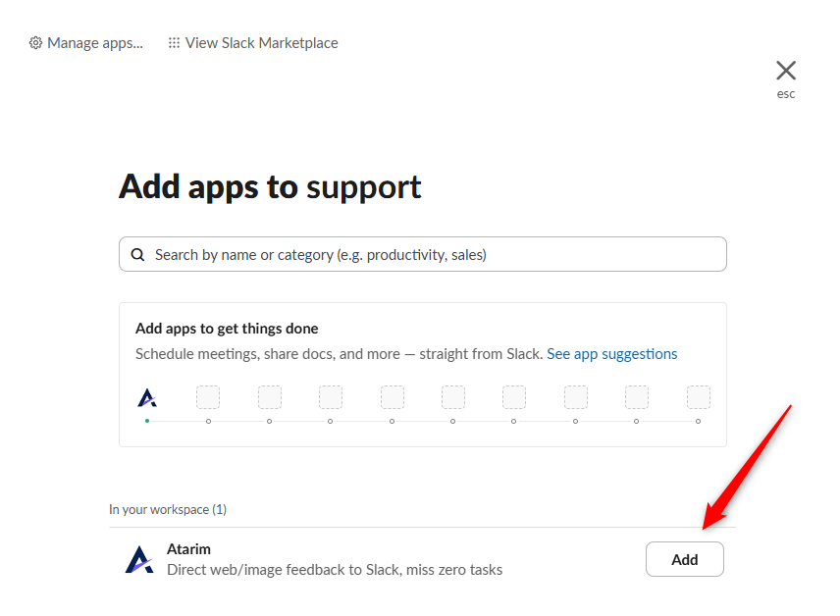840x616 pixels.
Task: Pick the third empty app slot placeholder
Action: click(x=331, y=397)
